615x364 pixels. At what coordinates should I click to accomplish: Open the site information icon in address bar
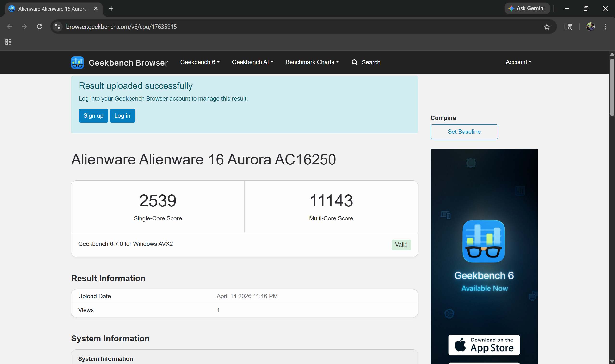click(x=58, y=26)
